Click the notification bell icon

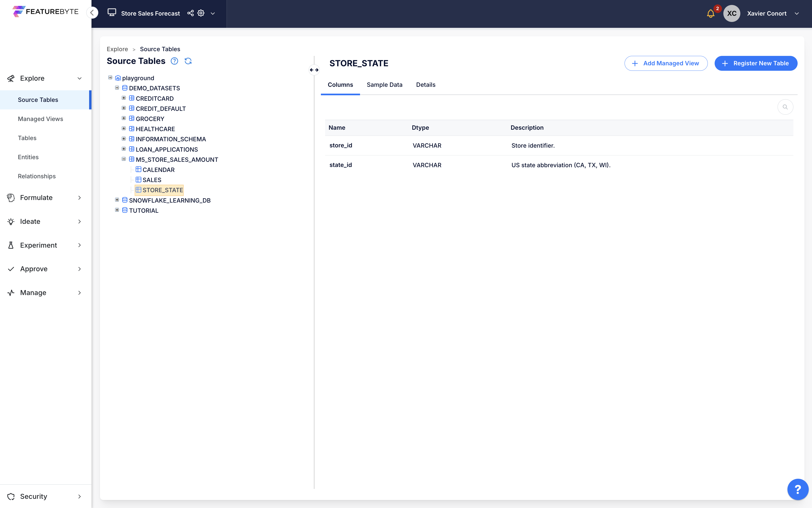[x=710, y=13]
